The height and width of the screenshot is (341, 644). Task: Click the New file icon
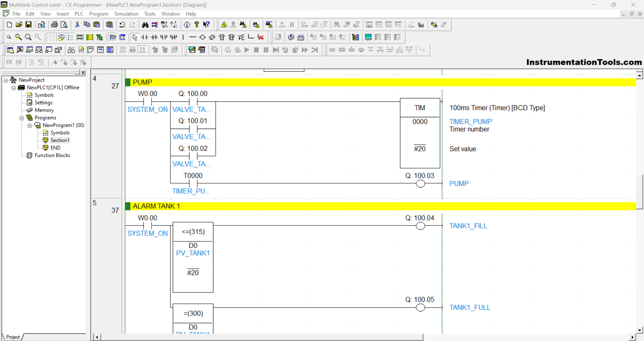pos(9,24)
